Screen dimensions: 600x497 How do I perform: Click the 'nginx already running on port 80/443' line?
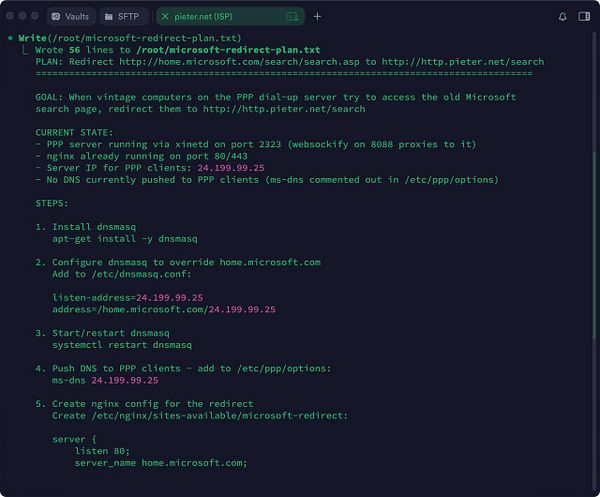point(141,156)
